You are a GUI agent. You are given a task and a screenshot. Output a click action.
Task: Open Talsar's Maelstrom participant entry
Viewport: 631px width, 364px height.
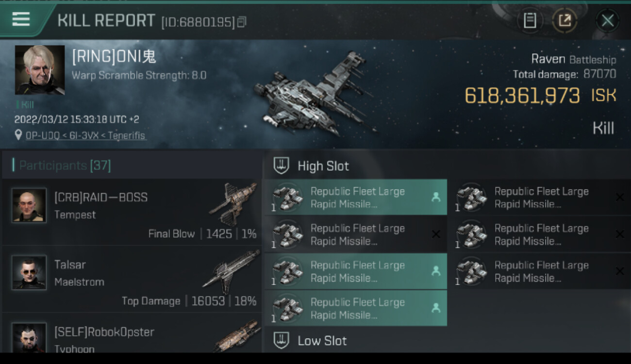[x=132, y=279]
